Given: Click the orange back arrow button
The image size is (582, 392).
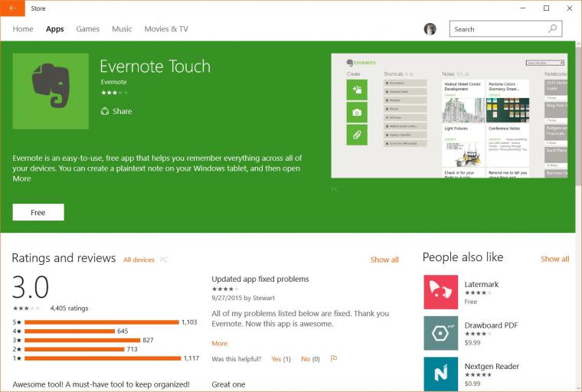Looking at the screenshot, I should [x=12, y=8].
